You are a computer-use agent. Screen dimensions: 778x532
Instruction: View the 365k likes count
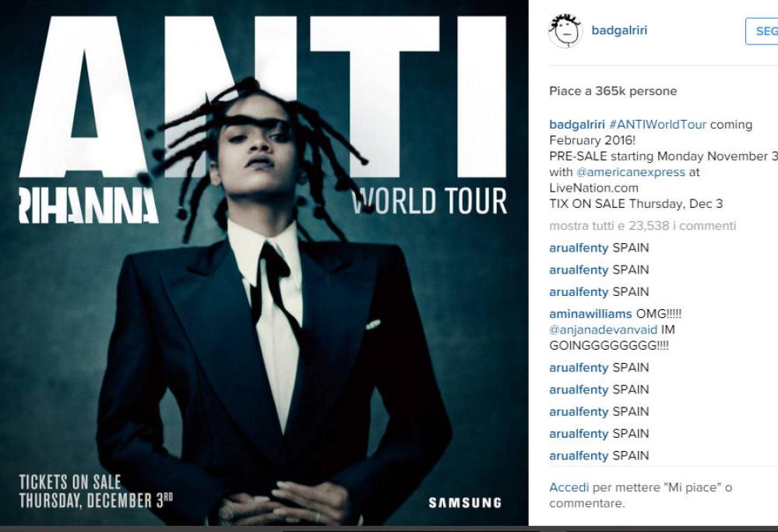[613, 91]
